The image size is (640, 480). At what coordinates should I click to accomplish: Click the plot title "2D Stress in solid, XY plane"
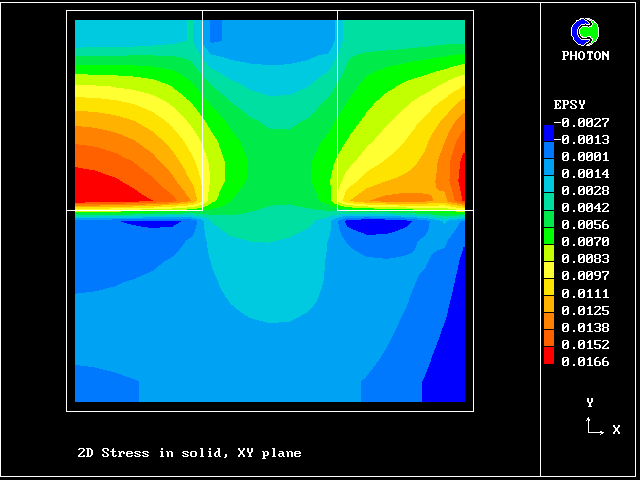(x=189, y=453)
